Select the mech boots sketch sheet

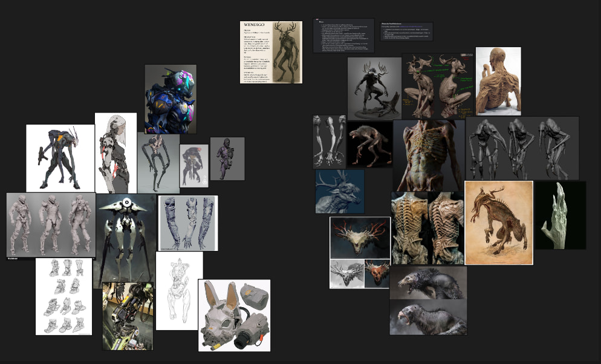coord(63,296)
